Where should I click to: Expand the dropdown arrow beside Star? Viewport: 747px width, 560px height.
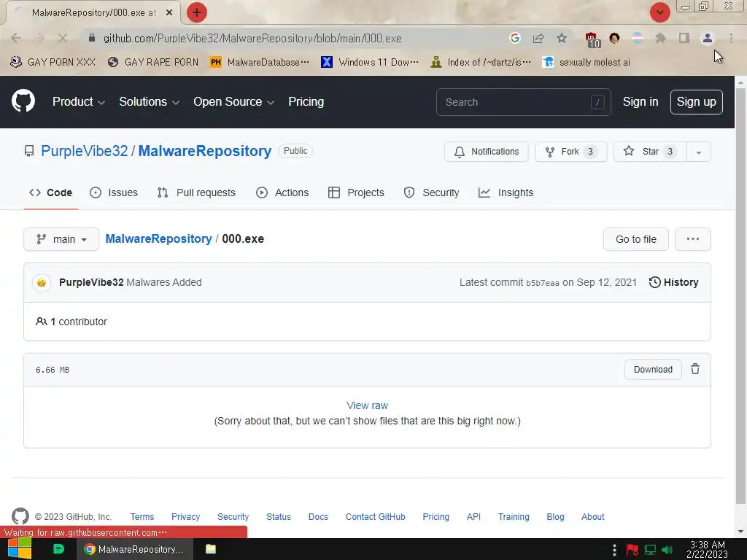coord(698,152)
